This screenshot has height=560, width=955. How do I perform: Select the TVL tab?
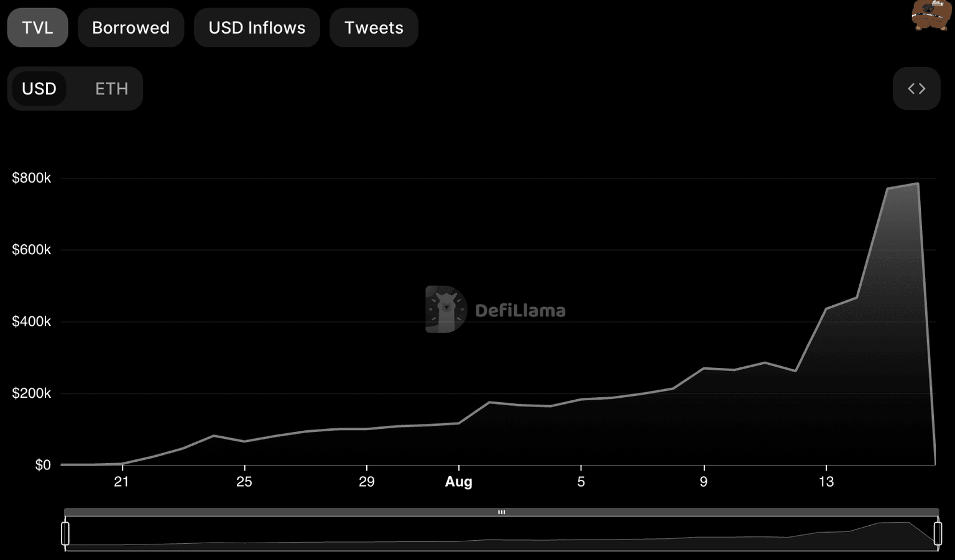coord(37,27)
